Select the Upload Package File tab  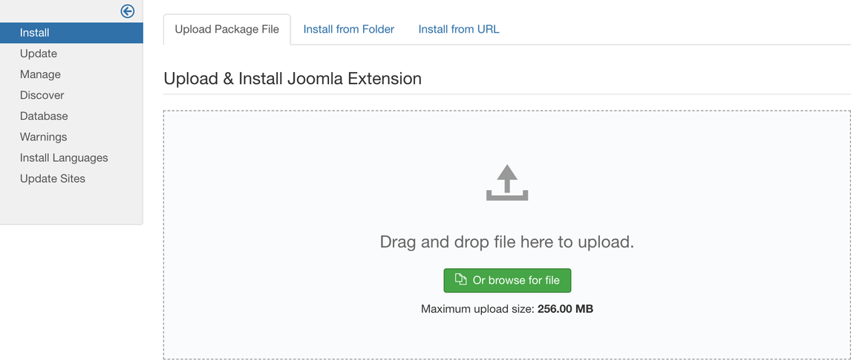pyautogui.click(x=227, y=30)
